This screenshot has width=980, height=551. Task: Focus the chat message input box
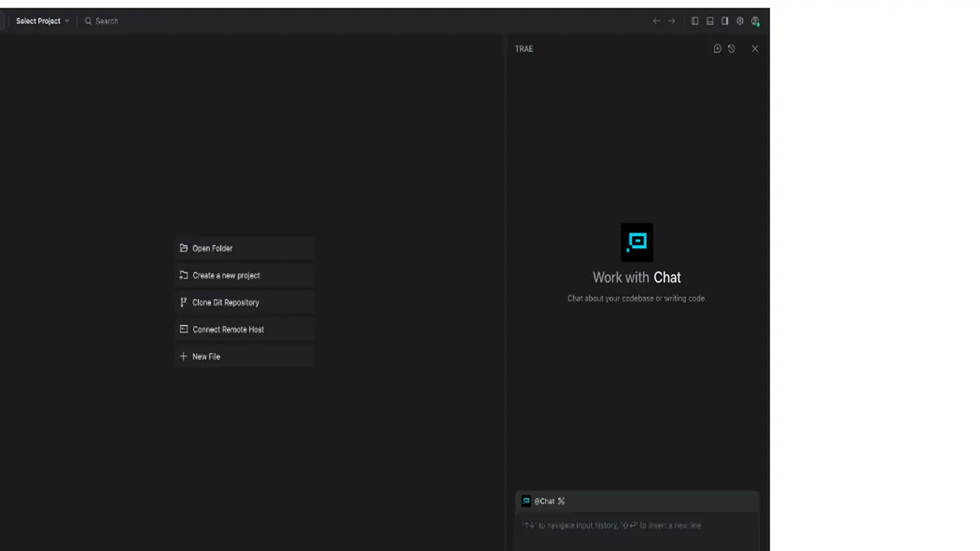click(x=637, y=531)
